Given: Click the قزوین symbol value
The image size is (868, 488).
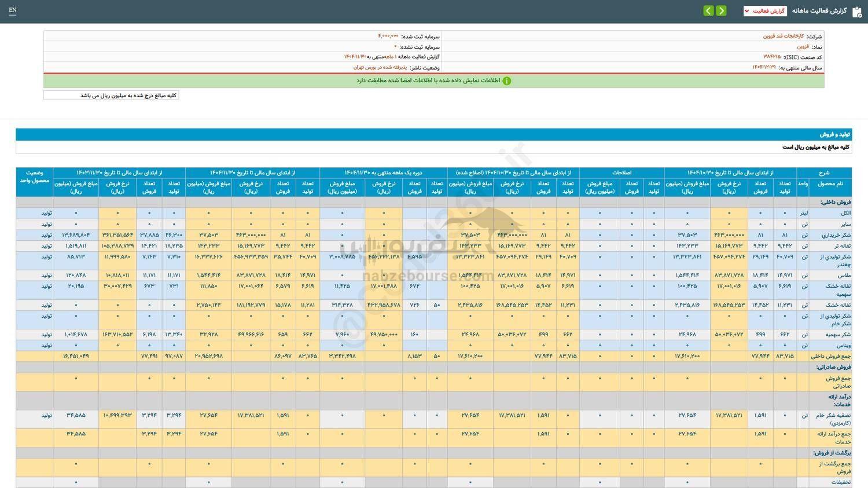Looking at the screenshot, I should pos(803,46).
